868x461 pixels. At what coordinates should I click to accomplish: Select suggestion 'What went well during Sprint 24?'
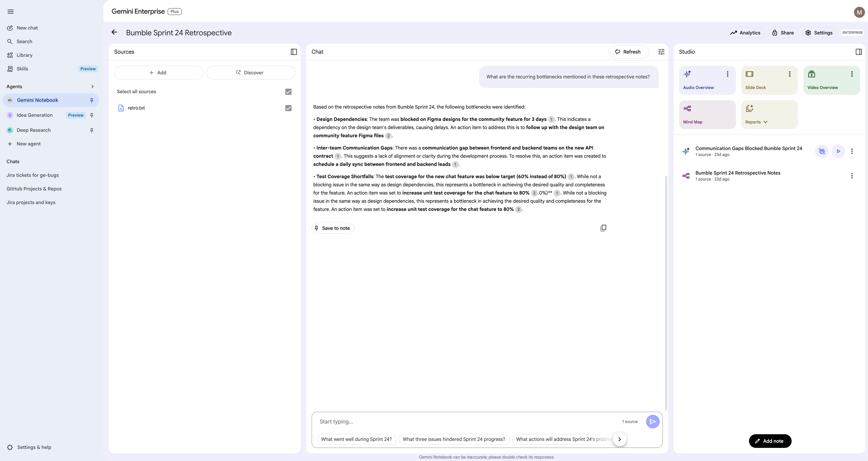tap(356, 439)
